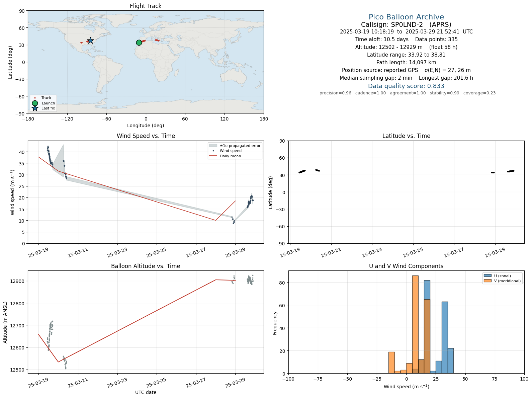Click the red Daily mean line sample in legend
Image resolution: width=532 pixels, height=398 pixels.
coord(213,156)
